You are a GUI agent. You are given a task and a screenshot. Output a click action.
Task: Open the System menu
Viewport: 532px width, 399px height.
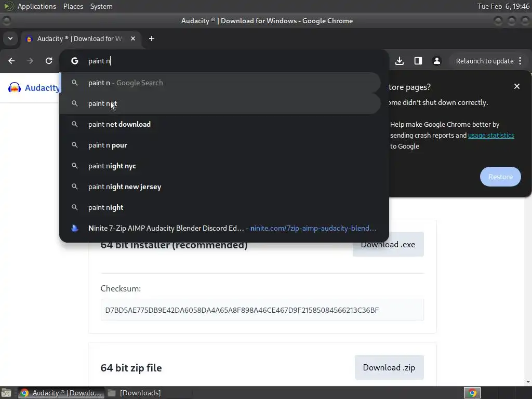click(x=101, y=6)
